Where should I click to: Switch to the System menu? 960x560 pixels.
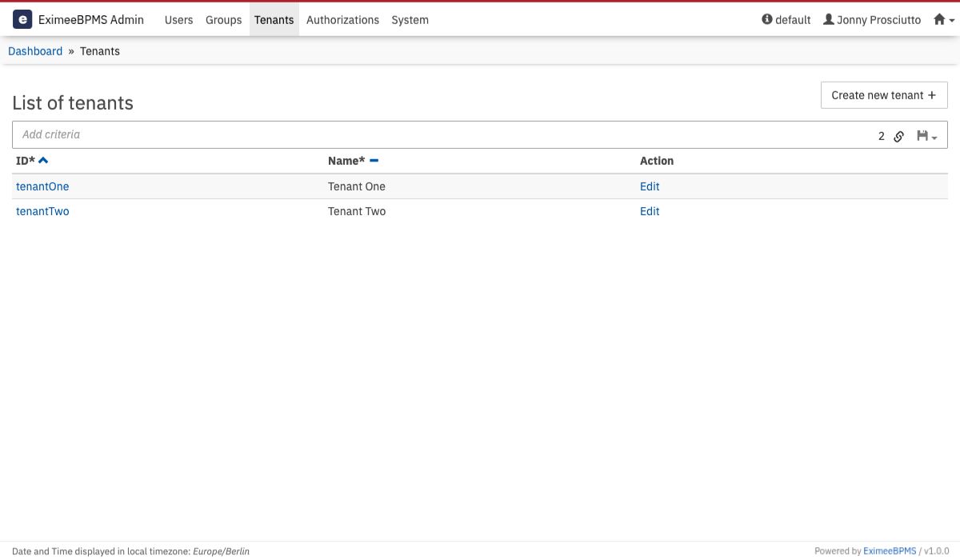pyautogui.click(x=410, y=19)
